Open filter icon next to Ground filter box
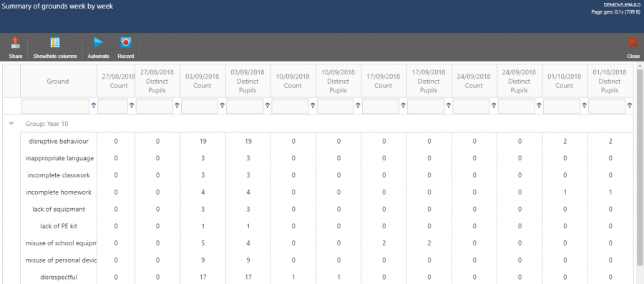The width and height of the screenshot is (644, 284). [x=93, y=105]
